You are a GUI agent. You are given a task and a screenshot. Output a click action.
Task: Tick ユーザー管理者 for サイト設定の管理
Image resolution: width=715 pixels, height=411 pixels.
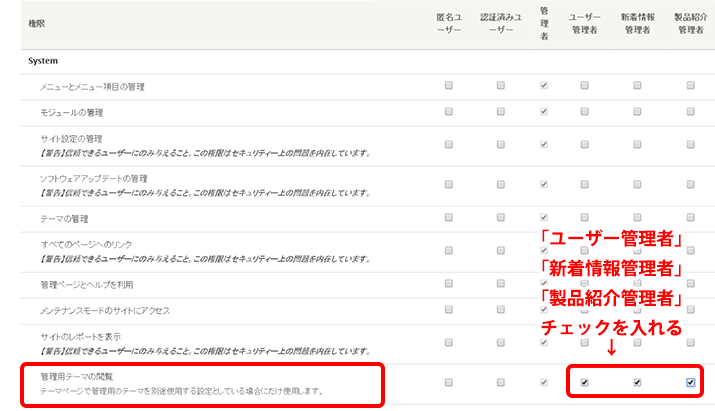[x=584, y=145]
